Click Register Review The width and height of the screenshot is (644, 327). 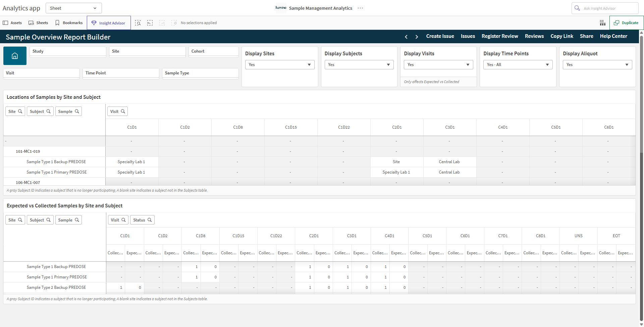point(500,36)
